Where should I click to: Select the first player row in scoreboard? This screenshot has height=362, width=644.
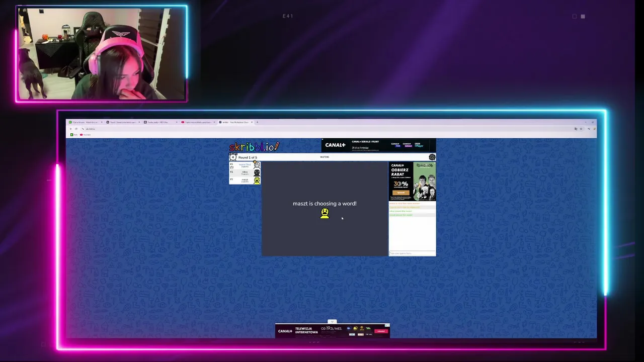[x=245, y=165]
